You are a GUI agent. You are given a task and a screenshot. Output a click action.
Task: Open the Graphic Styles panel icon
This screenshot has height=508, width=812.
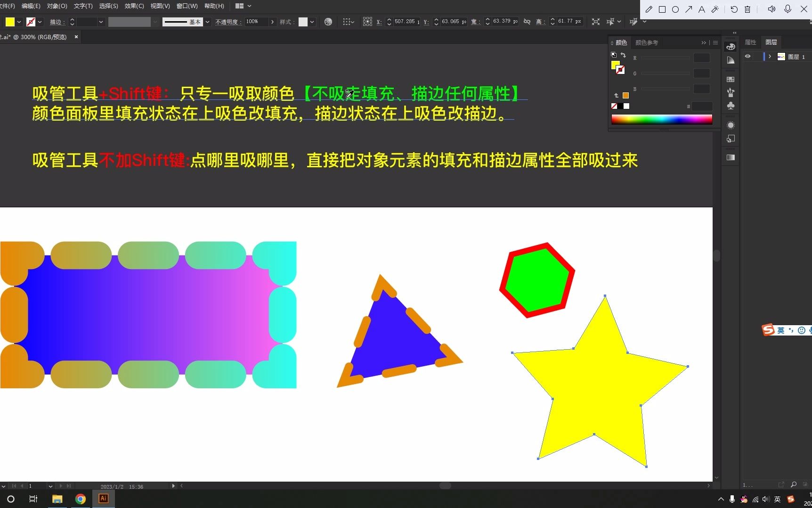pyautogui.click(x=731, y=139)
